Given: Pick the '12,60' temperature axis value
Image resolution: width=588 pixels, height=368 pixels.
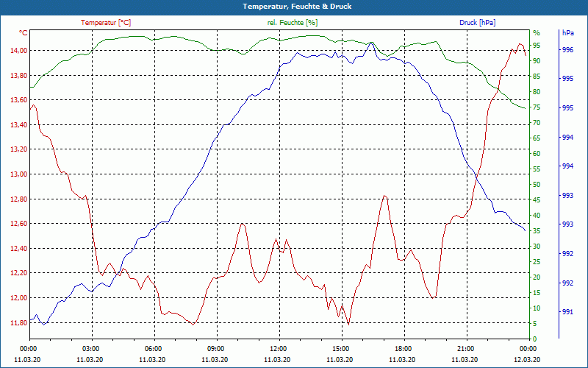Looking at the screenshot, I should [19, 224].
